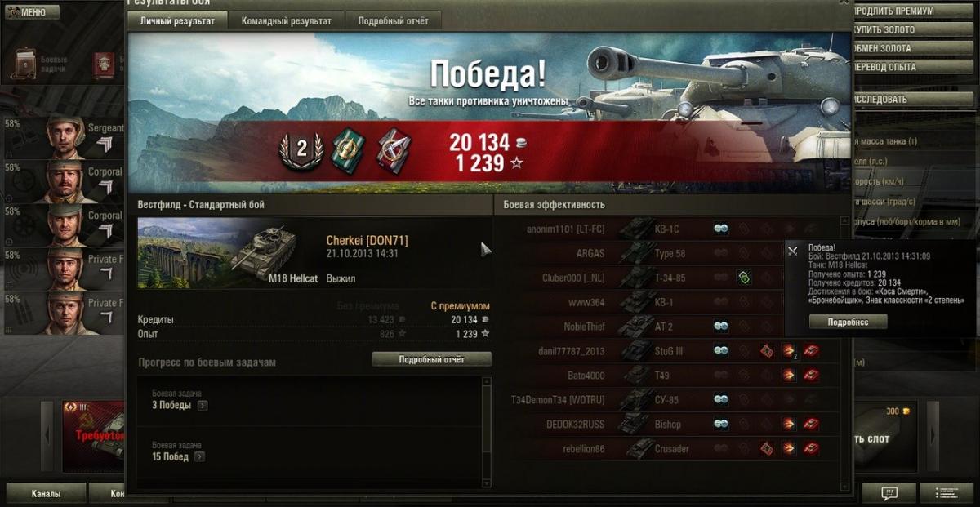
Task: Switch to the Командный результат tab
Action: [287, 21]
